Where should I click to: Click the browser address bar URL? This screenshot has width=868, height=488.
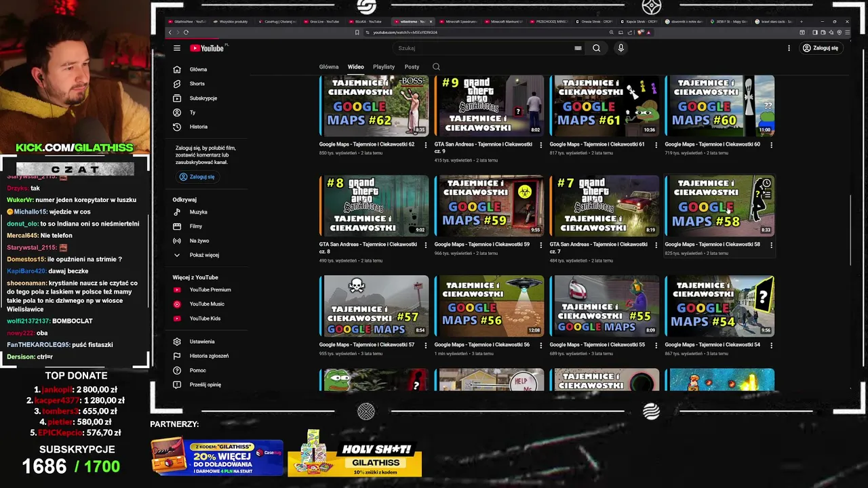coord(405,33)
